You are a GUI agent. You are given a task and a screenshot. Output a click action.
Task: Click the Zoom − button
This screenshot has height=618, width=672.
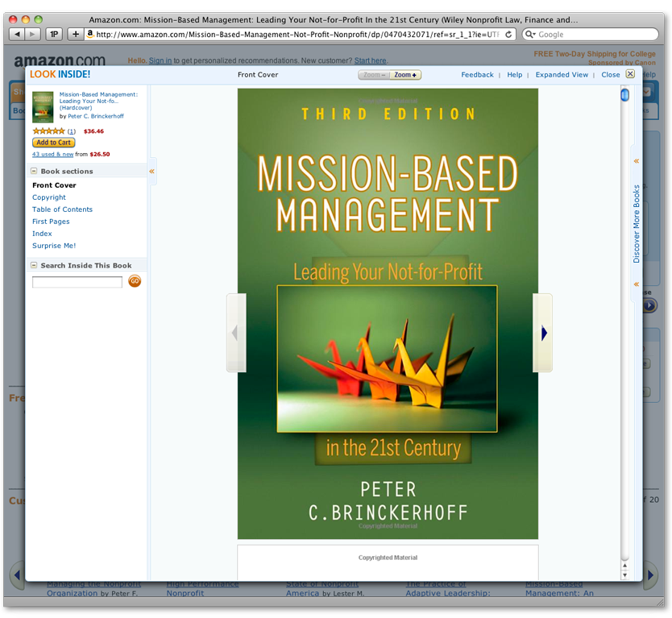pyautogui.click(x=374, y=75)
